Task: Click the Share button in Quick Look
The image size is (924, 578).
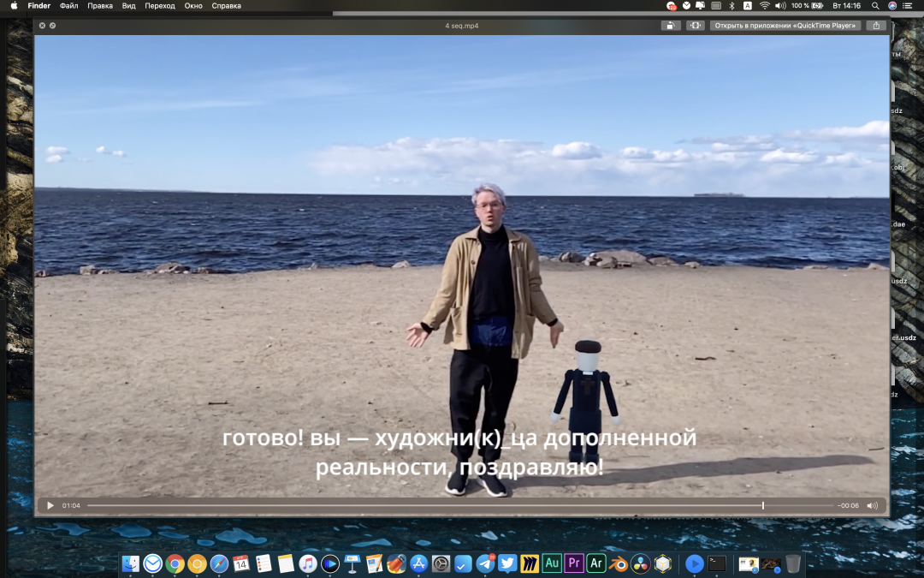Action: (875, 26)
